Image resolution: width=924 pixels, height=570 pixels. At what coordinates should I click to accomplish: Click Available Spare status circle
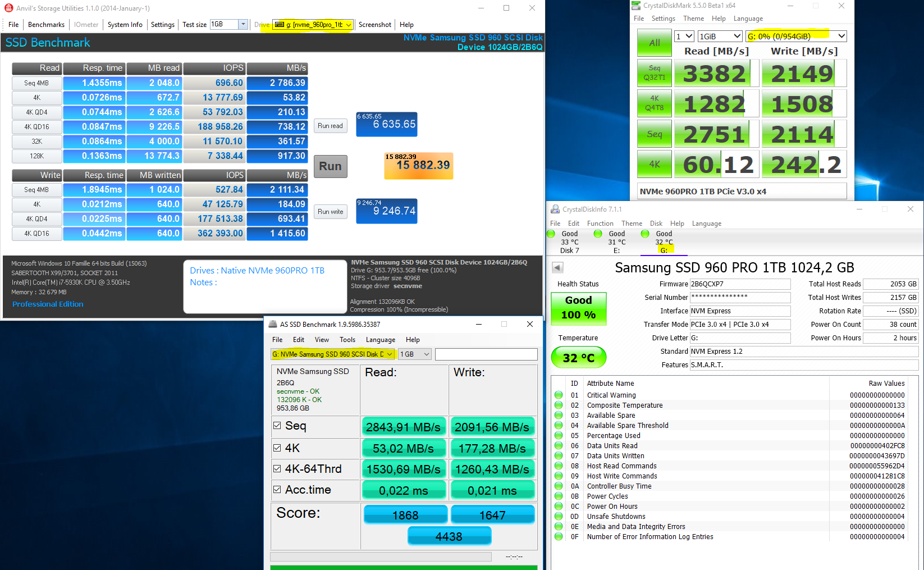click(559, 415)
